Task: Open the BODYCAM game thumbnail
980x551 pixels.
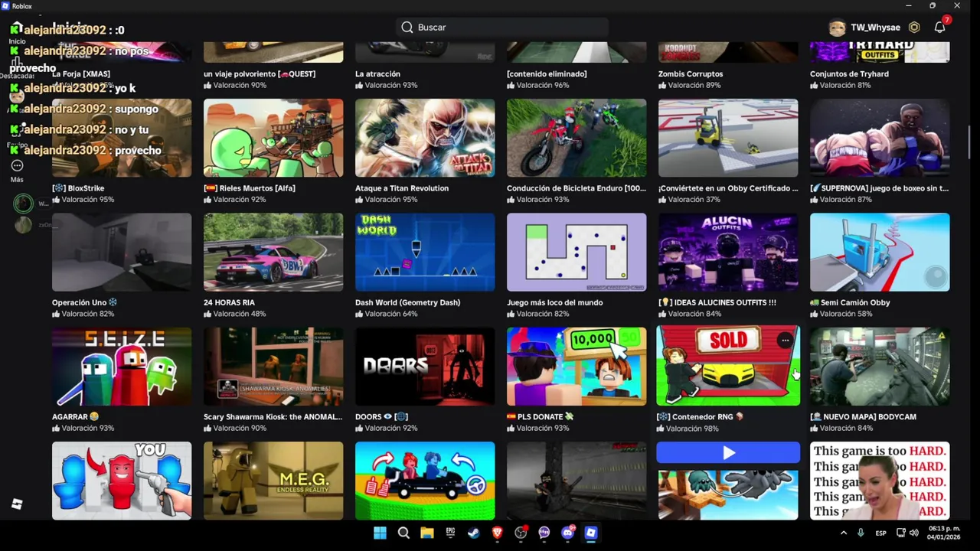Action: (880, 367)
